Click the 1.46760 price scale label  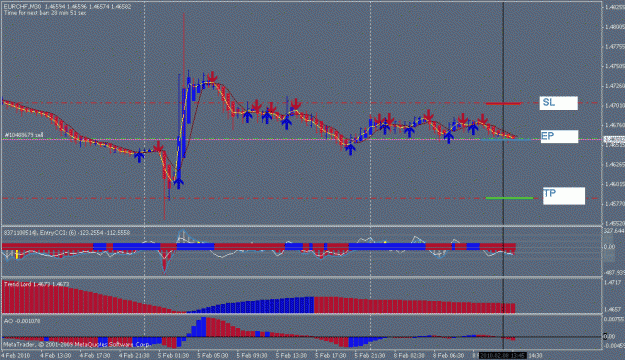click(615, 125)
